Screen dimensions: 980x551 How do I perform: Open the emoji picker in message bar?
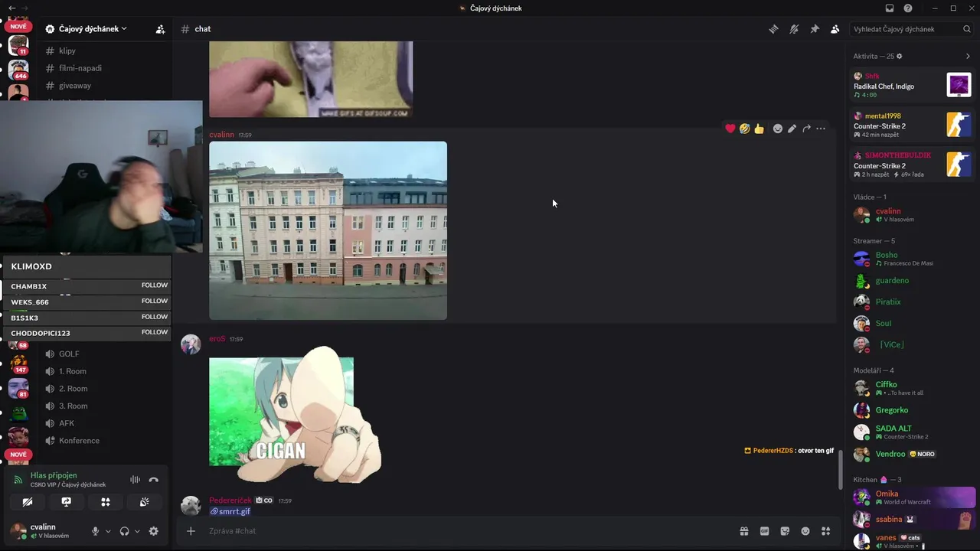[805, 531]
